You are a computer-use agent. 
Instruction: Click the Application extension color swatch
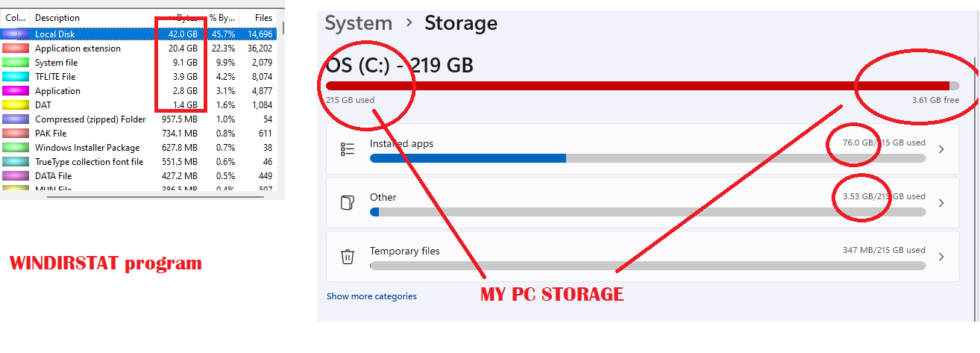(x=16, y=49)
